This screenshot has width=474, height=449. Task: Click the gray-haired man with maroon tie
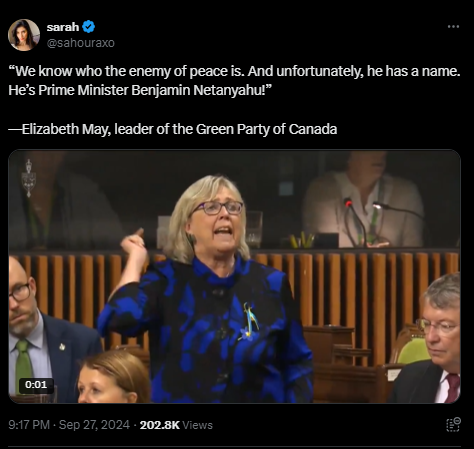tap(431, 338)
